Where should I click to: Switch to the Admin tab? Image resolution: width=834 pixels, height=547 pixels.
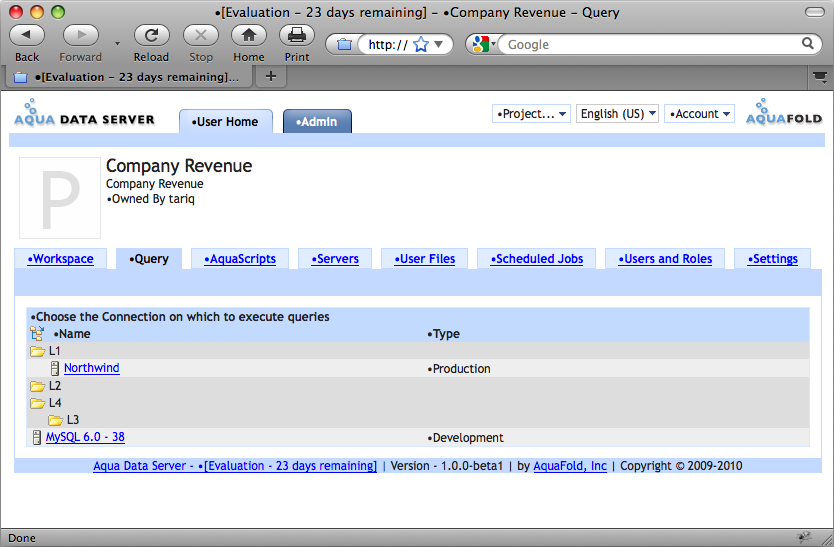tap(317, 121)
